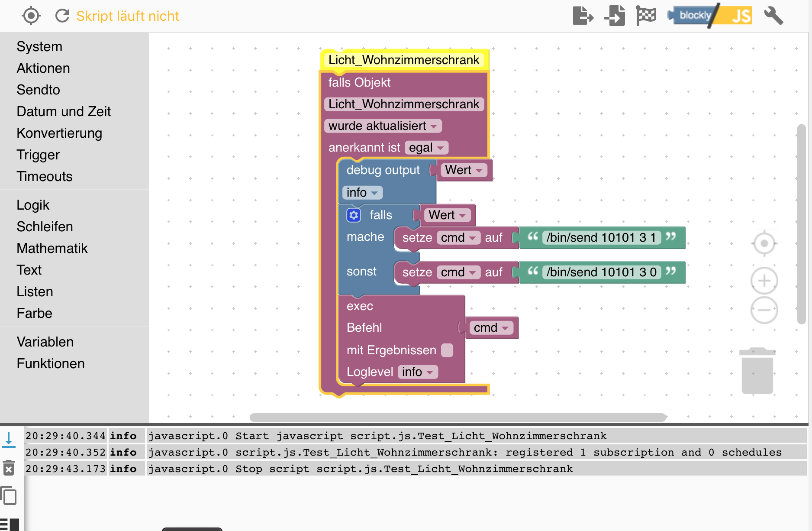Click the import blocks icon

[x=615, y=16]
